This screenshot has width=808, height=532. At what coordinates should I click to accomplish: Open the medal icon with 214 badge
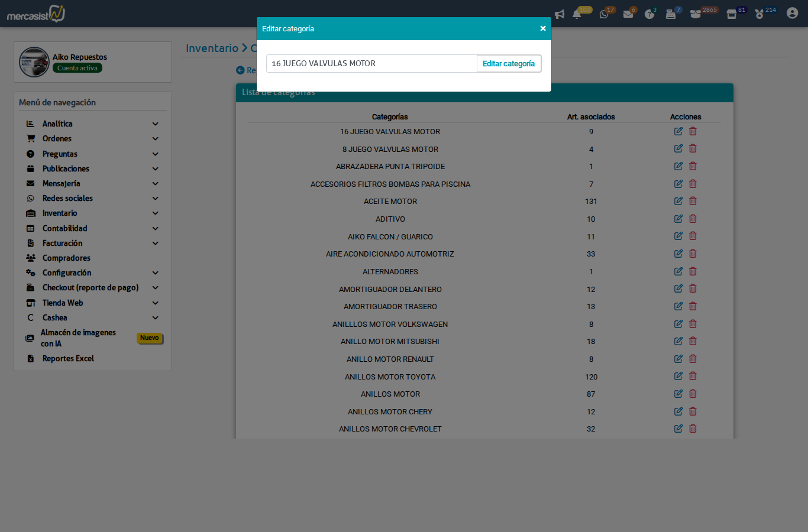coord(759,14)
